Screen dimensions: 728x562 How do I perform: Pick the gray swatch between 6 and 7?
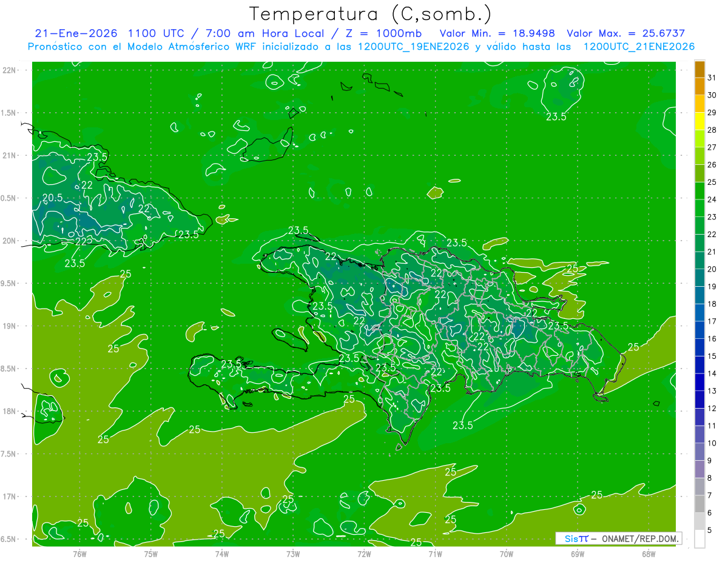[x=699, y=504]
